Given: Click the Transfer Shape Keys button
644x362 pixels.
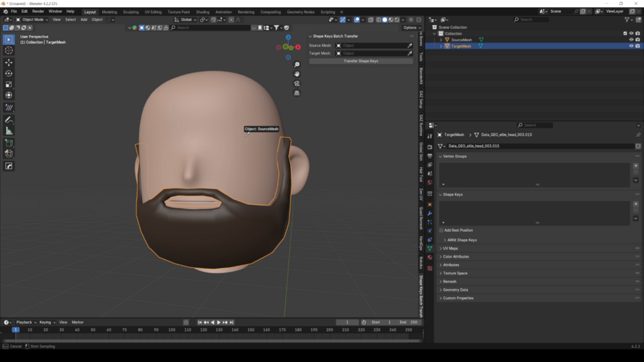Looking at the screenshot, I should point(361,61).
